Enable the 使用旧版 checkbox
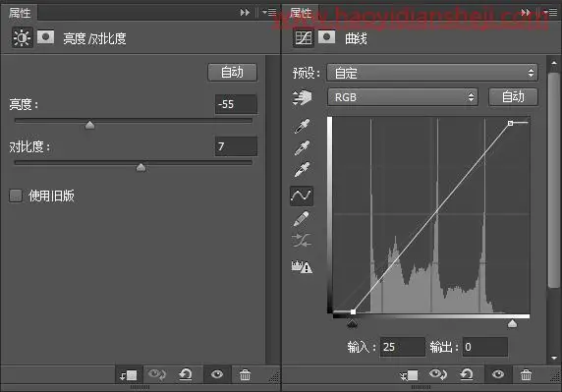This screenshot has width=562, height=392. click(x=16, y=196)
